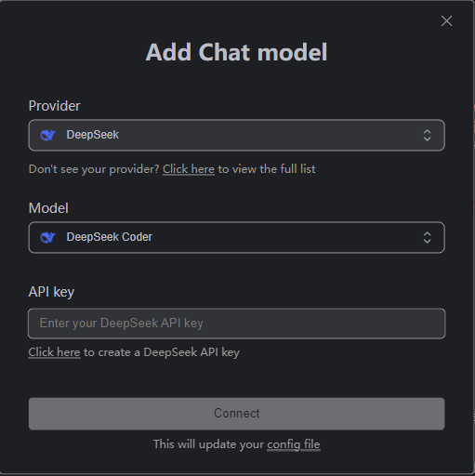
Task: Open the config file link
Action: point(294,444)
